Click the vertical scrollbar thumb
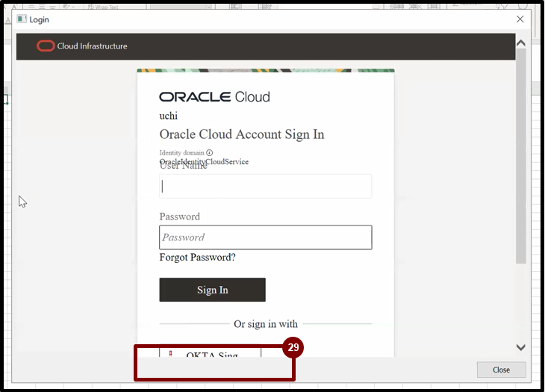 tap(520, 157)
